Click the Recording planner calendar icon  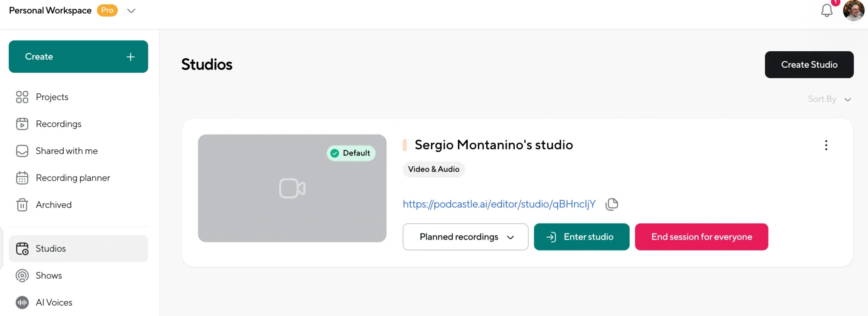[x=22, y=178]
